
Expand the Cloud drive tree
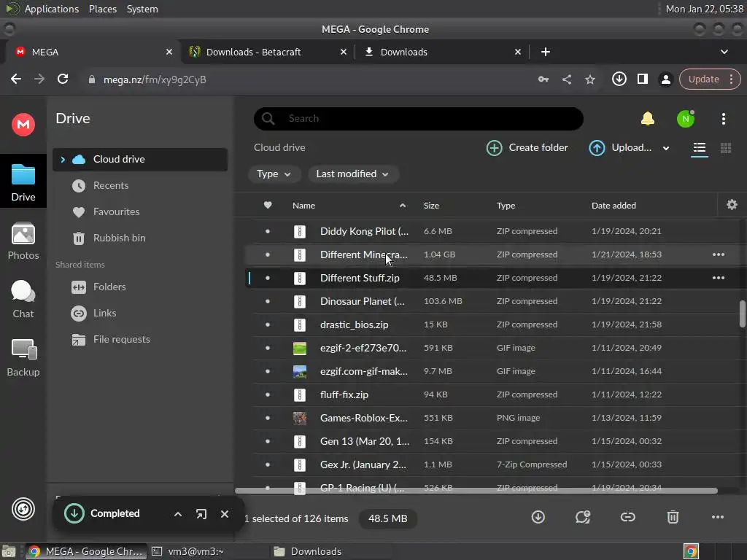point(63,160)
